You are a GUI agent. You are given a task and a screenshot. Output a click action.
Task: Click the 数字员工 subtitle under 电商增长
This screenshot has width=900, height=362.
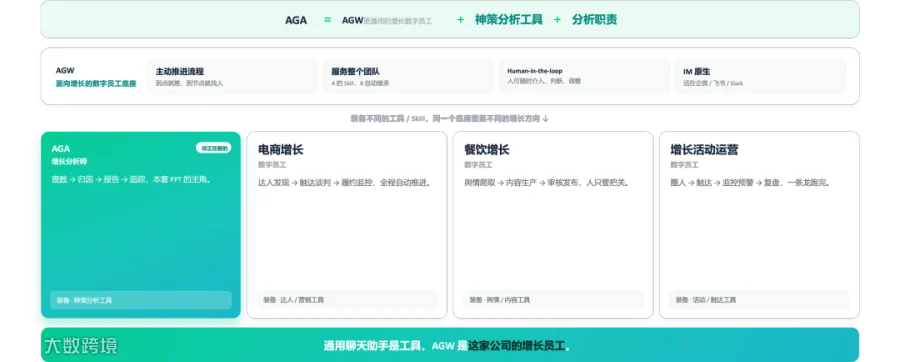[272, 165]
